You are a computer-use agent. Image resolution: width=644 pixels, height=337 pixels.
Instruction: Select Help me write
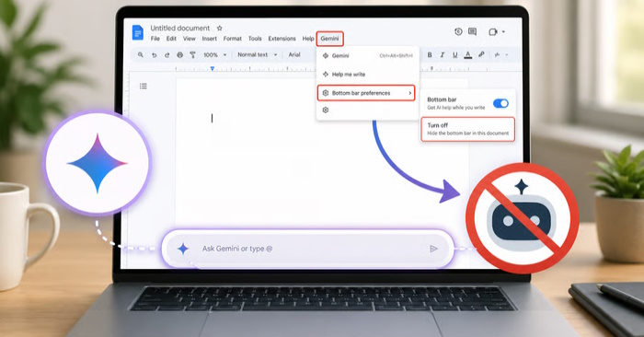(368, 75)
